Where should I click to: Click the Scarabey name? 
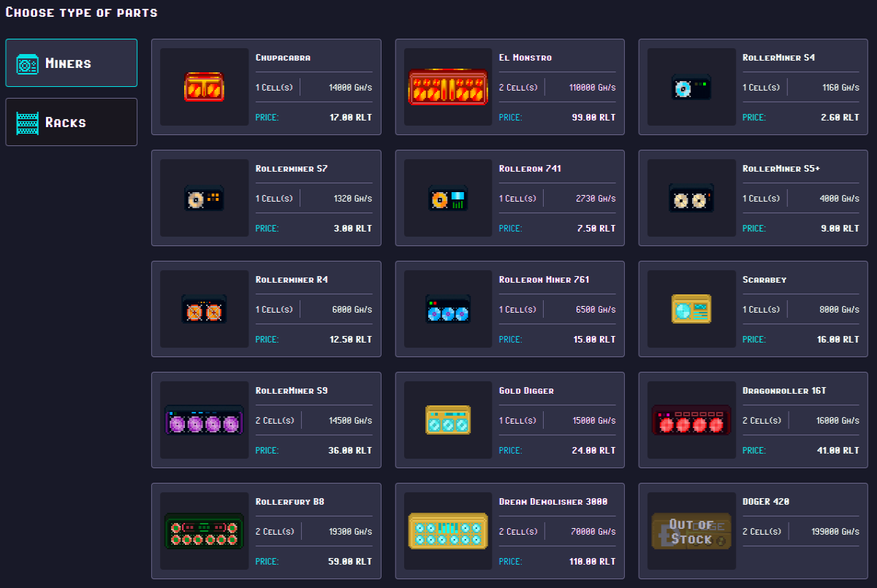pos(764,280)
